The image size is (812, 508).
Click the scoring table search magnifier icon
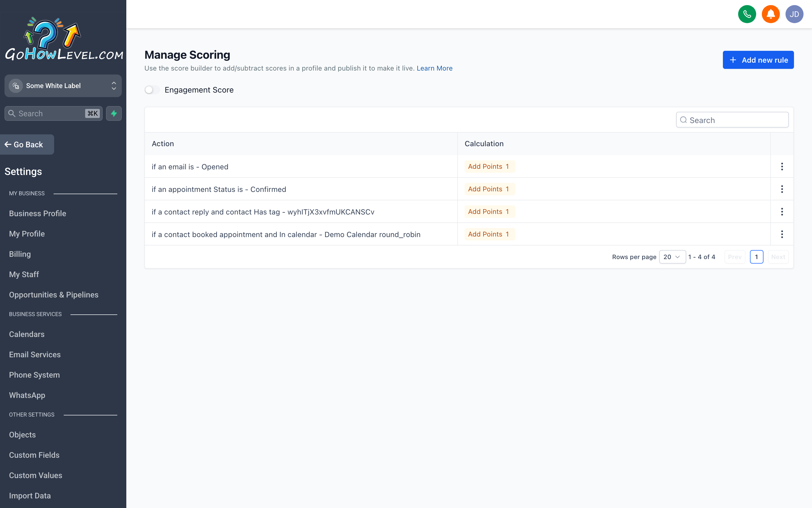pos(683,120)
